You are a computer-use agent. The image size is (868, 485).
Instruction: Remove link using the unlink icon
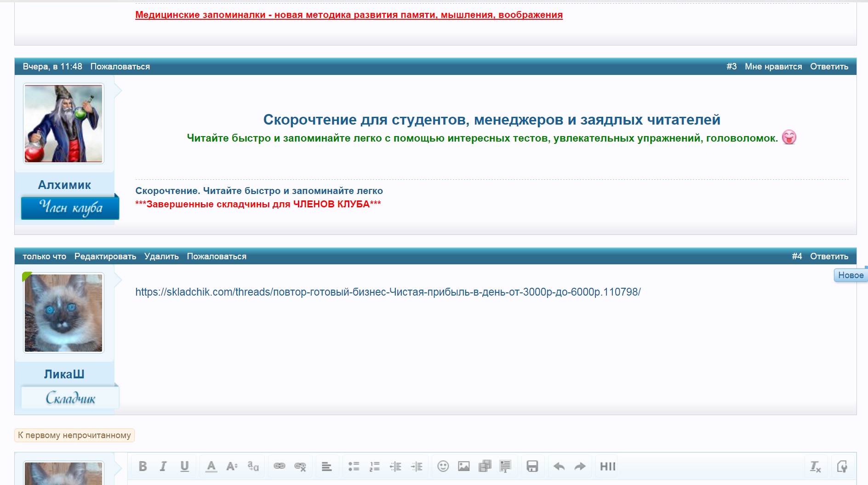[300, 466]
